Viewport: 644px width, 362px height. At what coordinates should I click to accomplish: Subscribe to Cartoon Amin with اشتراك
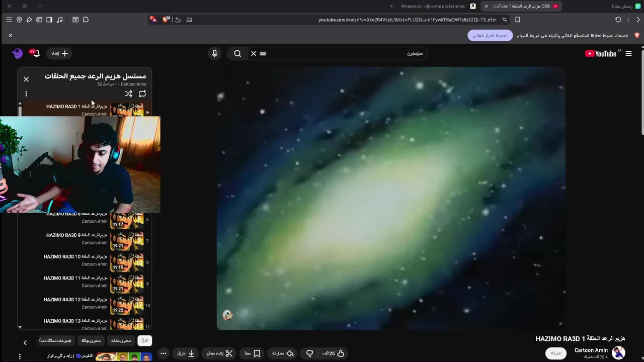(556, 353)
